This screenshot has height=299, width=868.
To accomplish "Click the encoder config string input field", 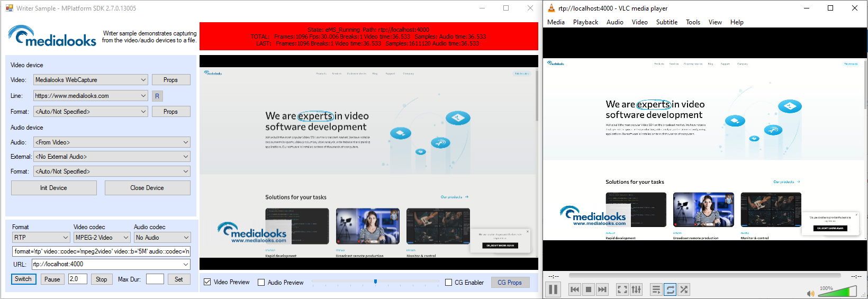I will (101, 251).
